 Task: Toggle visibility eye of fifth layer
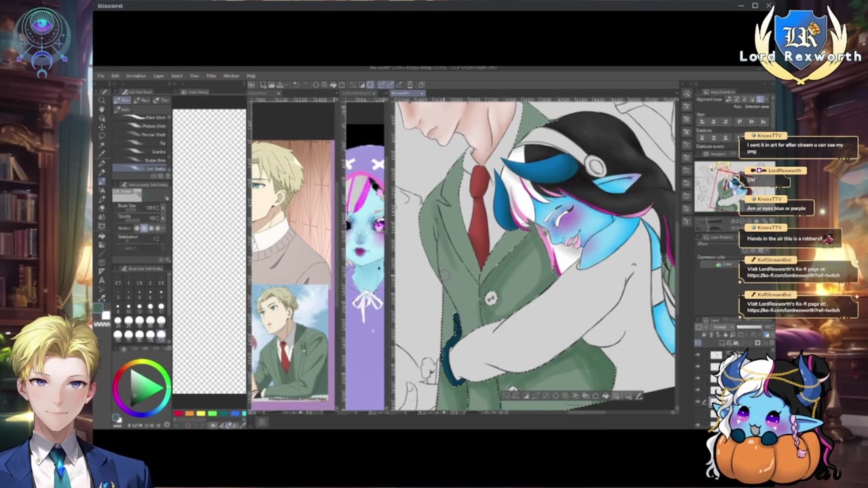pos(698,401)
